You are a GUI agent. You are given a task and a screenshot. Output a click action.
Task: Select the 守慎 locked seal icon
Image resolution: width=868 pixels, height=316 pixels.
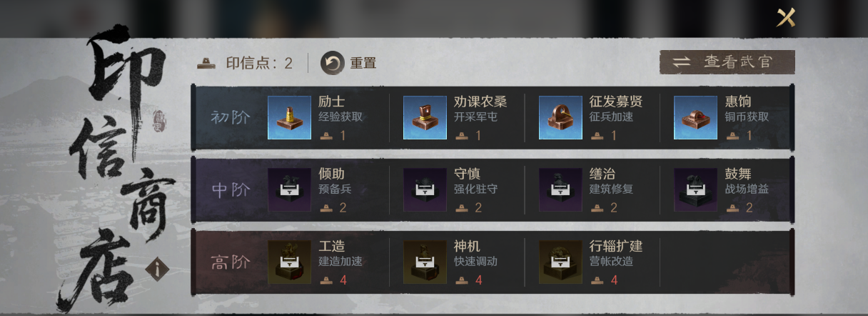pos(425,189)
